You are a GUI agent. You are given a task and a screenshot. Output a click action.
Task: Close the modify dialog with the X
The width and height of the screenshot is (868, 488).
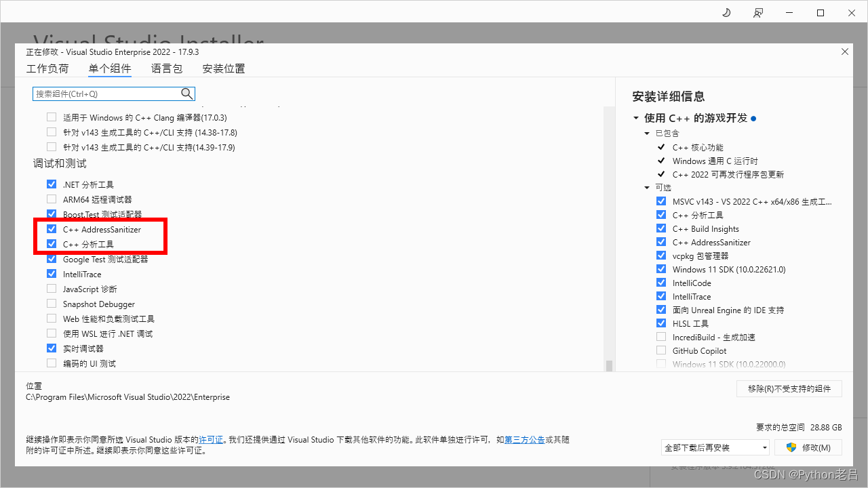(844, 52)
